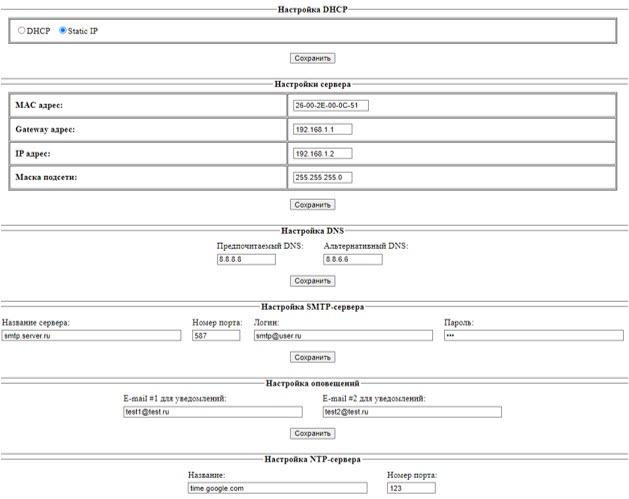Click the E-mail #2 notification field
629x499 pixels.
(x=411, y=411)
